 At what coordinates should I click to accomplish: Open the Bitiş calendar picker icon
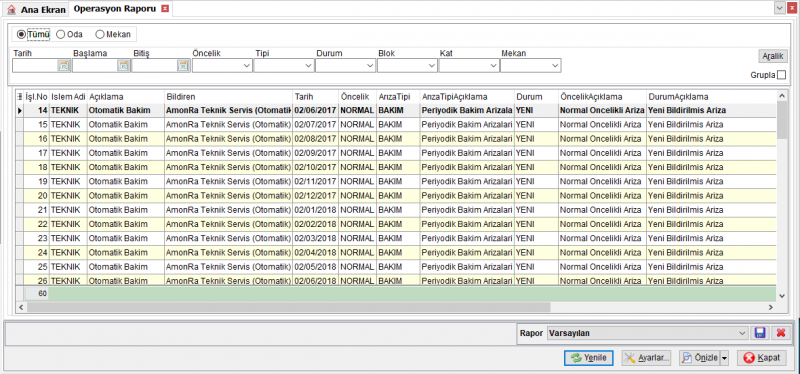(x=184, y=65)
